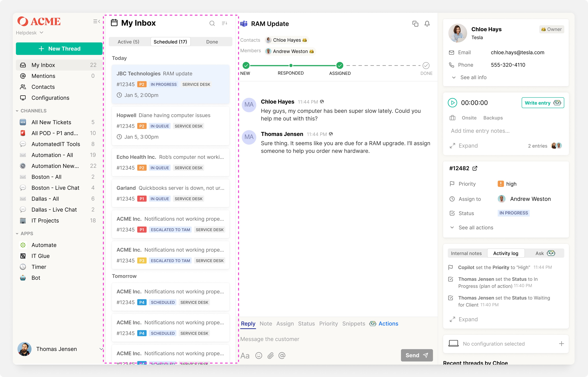Click the attachment paperclip icon
588x377 pixels.
(x=271, y=355)
